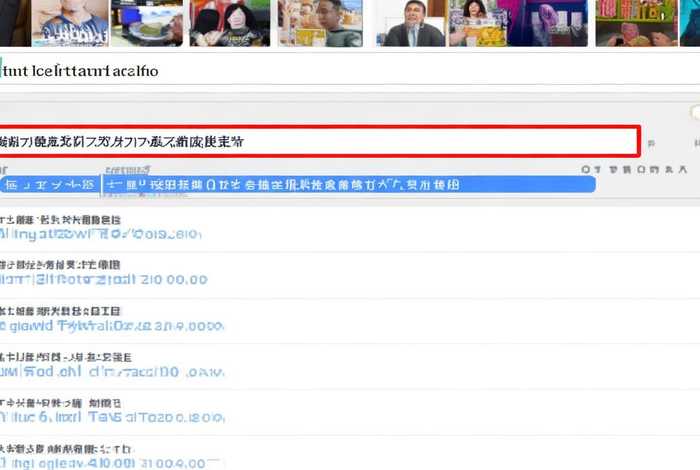Viewport: 700px width, 470px height.
Task: Open the thumbnail of the man in a suit
Action: pyautogui.click(x=410, y=23)
